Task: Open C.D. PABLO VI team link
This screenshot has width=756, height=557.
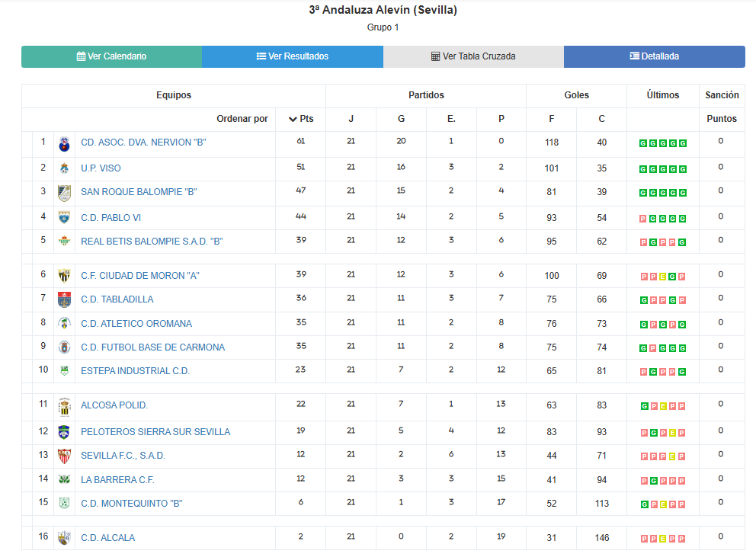Action: coord(111,218)
